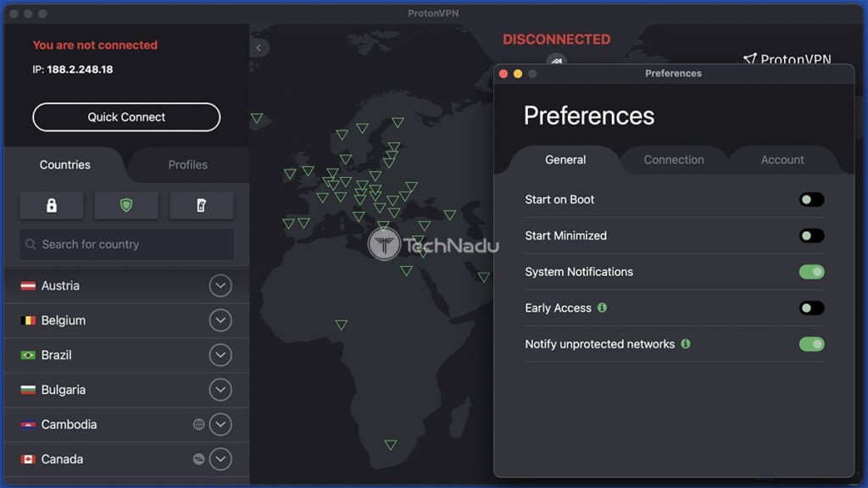Select the Iceland server marker on map
Image resolution: width=868 pixels, height=488 pixels.
[x=256, y=118]
